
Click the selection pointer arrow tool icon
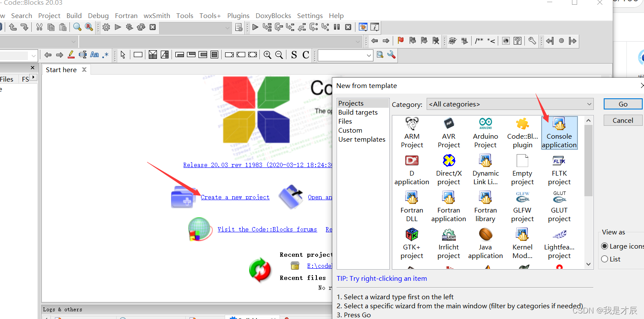[x=123, y=55]
